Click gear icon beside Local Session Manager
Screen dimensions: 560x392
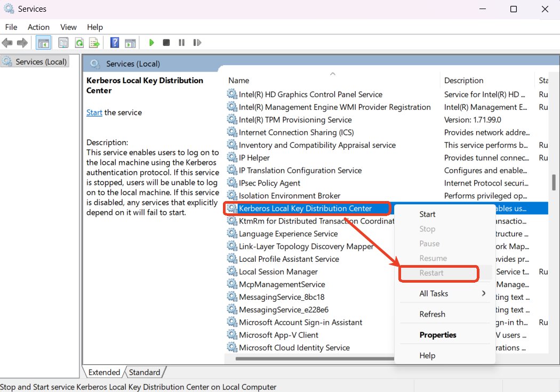[x=232, y=271]
